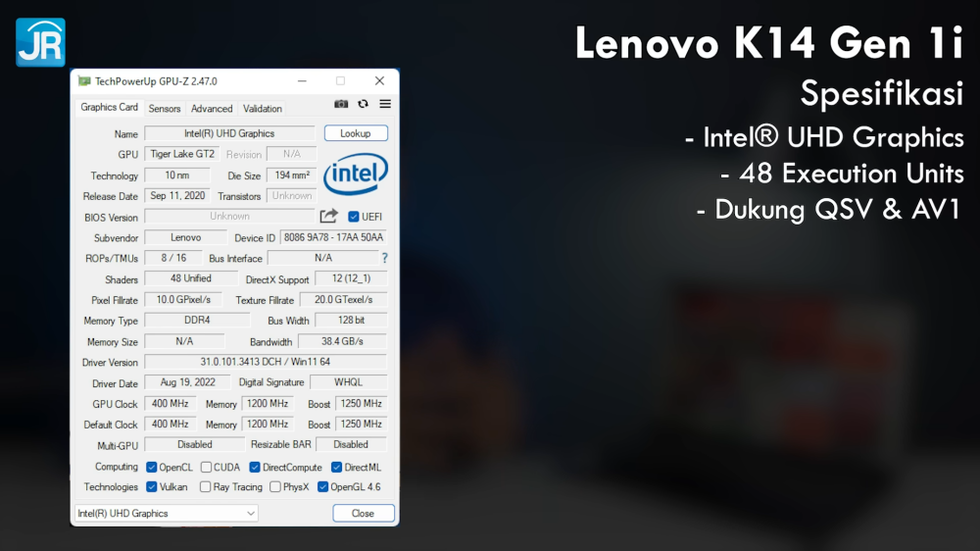Viewport: 980px width, 551px height.
Task: Click the Shaders value 48 Unified
Action: click(x=191, y=278)
